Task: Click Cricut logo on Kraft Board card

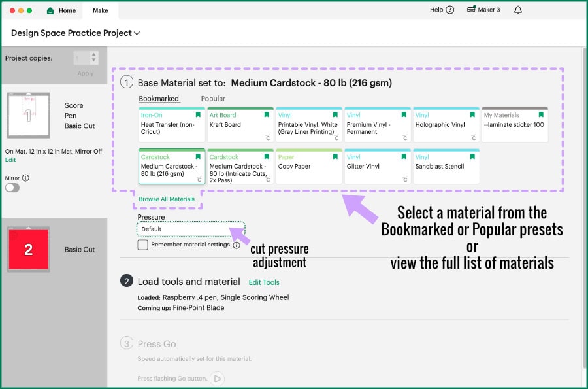Action: coord(268,138)
